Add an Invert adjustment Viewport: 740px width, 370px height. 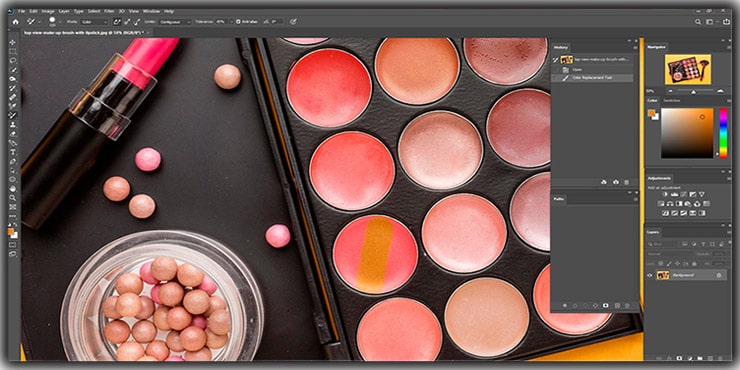(665, 213)
